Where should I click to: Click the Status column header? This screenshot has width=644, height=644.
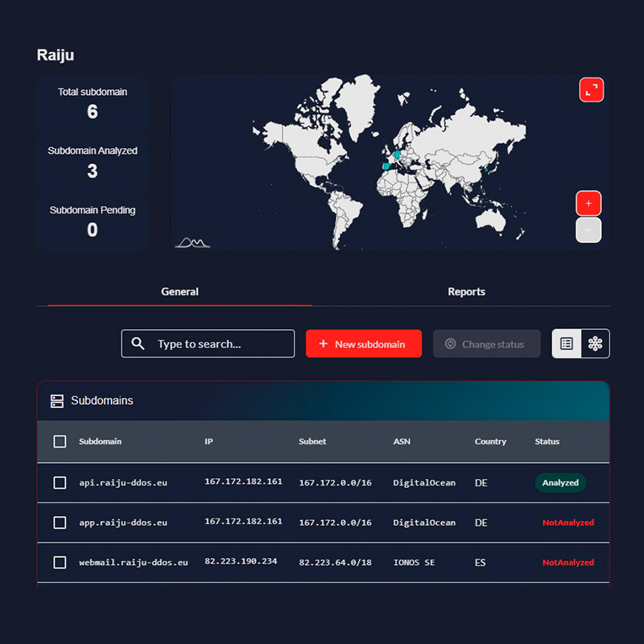pyautogui.click(x=547, y=441)
